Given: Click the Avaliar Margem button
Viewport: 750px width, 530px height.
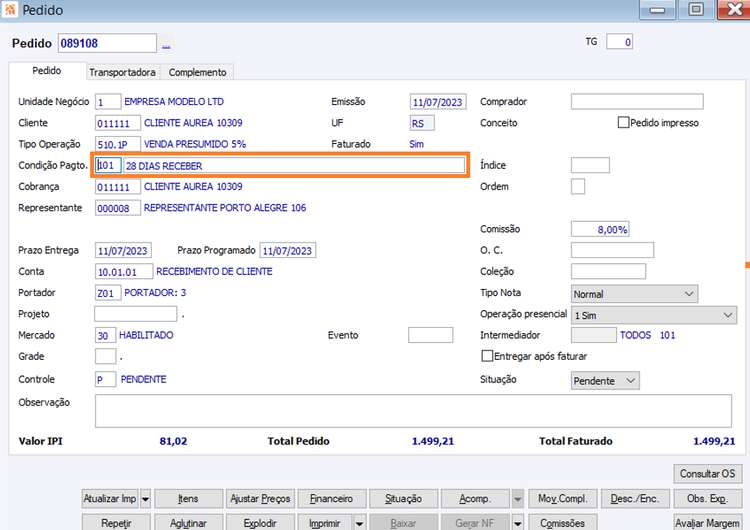Looking at the screenshot, I should [x=707, y=523].
